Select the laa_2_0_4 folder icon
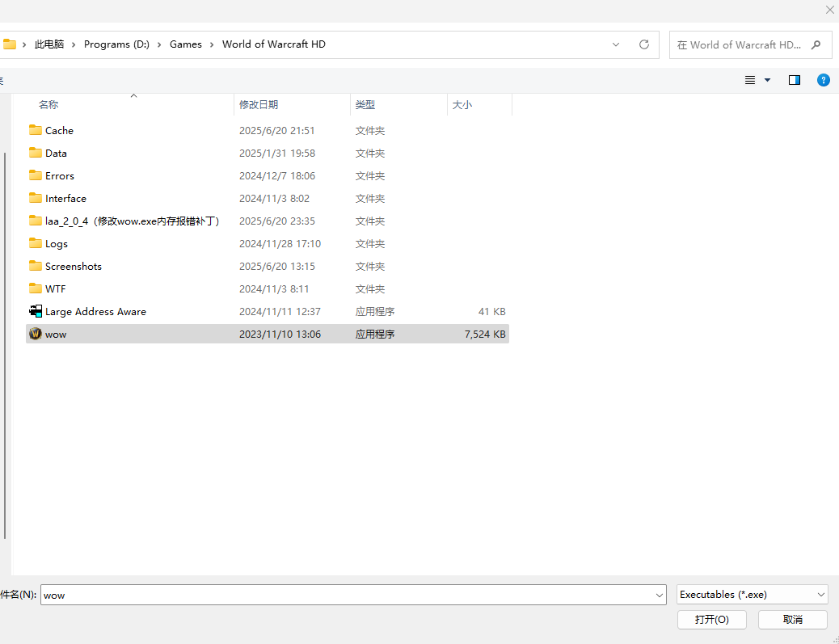839x644 pixels. click(x=36, y=221)
